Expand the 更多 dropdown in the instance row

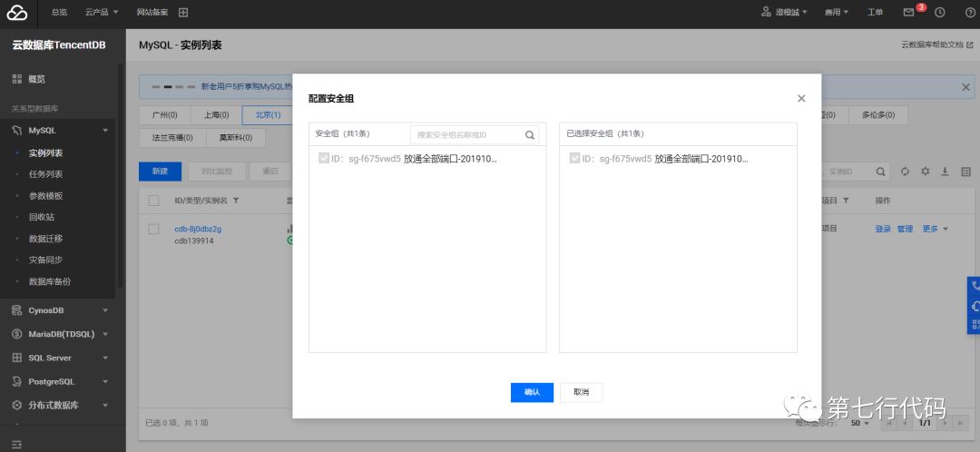pyautogui.click(x=935, y=229)
